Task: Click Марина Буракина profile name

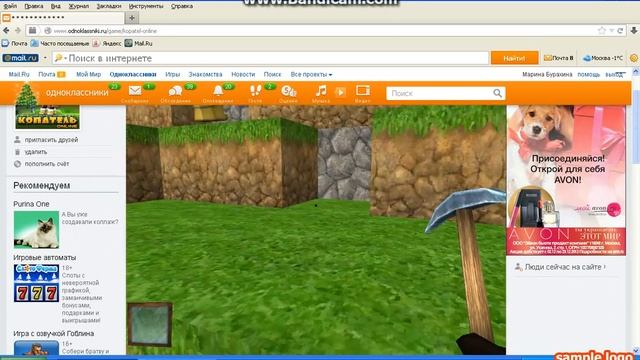Action: 547,75
